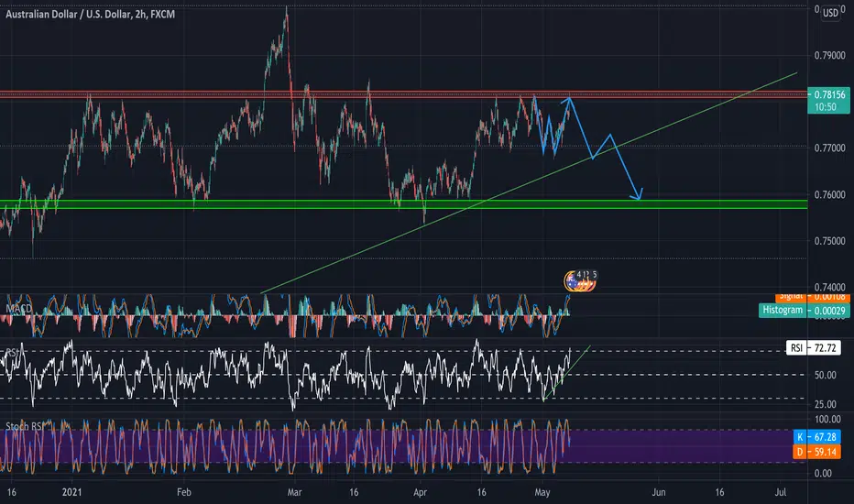The width and height of the screenshot is (854, 504).
Task: Select the 0.75000 price axis label
Action: tap(829, 241)
